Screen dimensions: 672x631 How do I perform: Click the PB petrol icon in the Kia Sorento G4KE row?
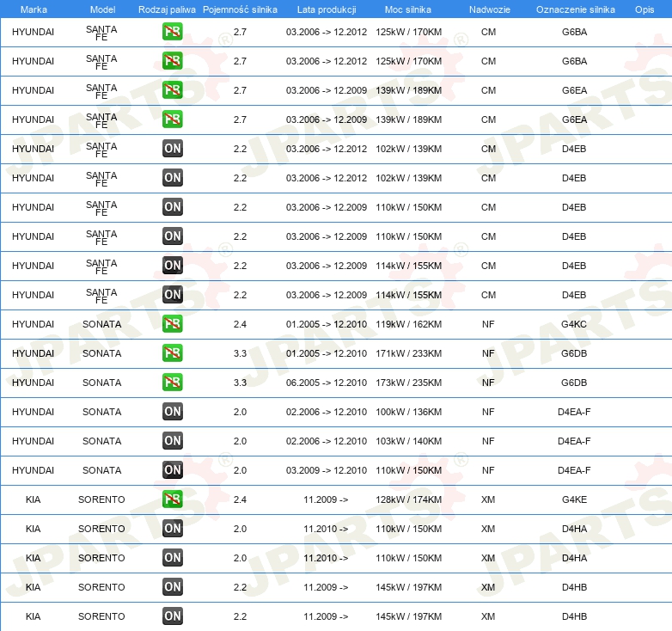click(x=172, y=499)
